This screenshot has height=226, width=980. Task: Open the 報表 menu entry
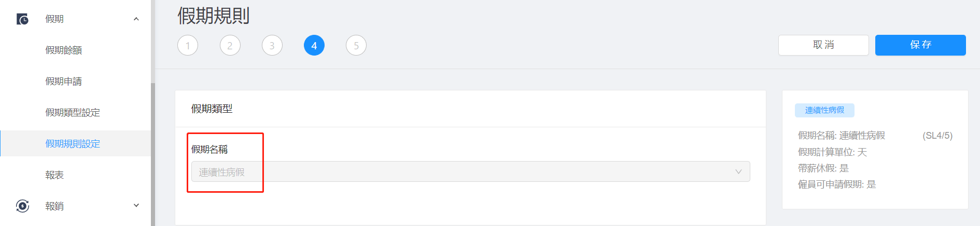[x=54, y=175]
